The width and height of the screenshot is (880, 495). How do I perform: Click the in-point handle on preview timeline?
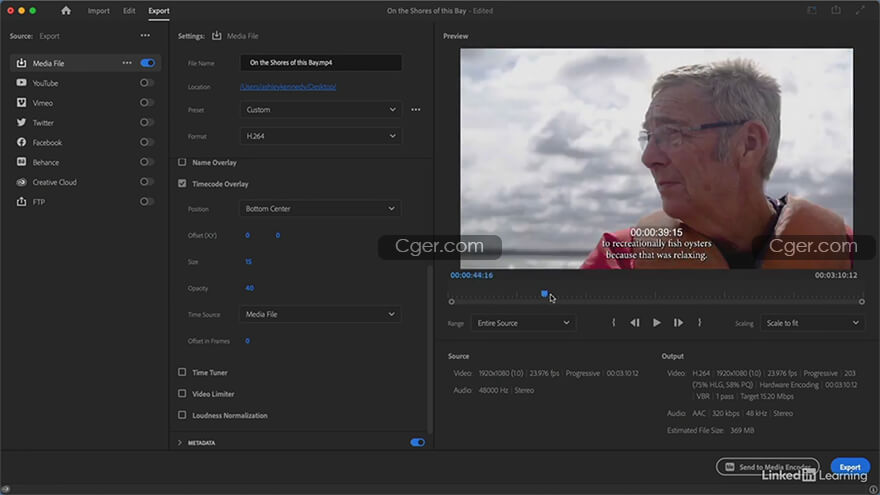click(451, 302)
